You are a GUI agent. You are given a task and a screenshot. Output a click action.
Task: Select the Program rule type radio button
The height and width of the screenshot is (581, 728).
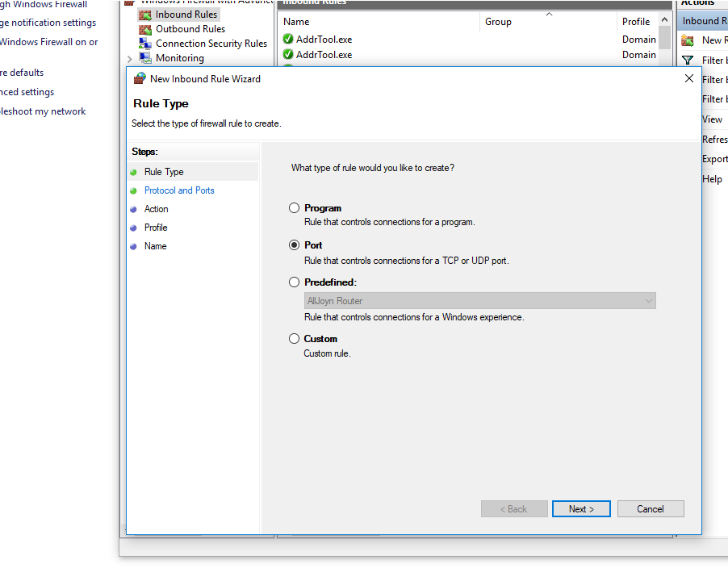pos(294,207)
